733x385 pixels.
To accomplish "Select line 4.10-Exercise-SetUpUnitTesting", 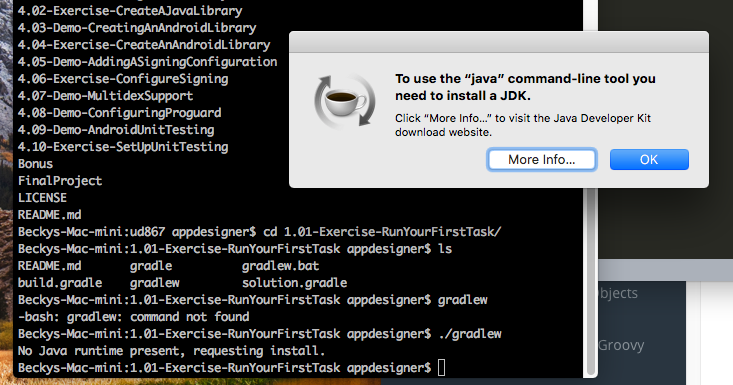I will 123,147.
